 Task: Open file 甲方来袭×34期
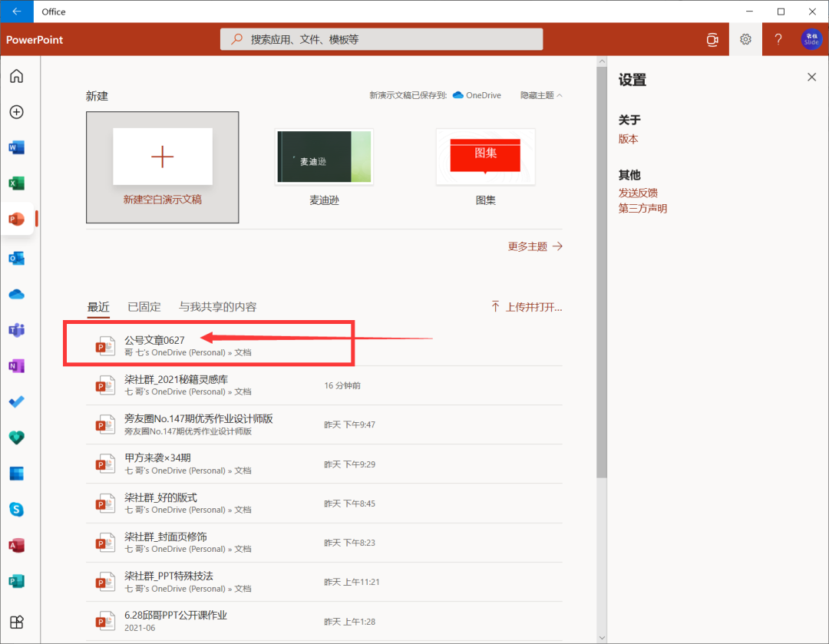click(324, 464)
